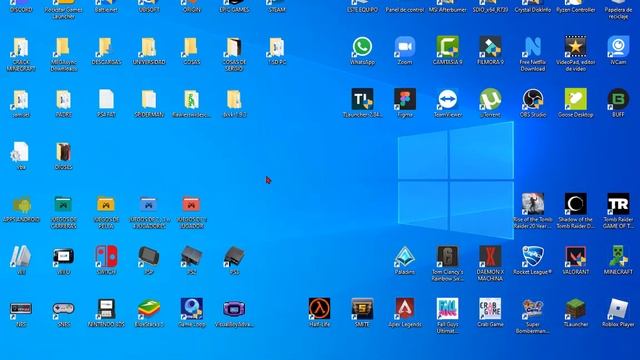Open the Figma shortcut
Screen dimensions: 640x360
[x=404, y=100]
